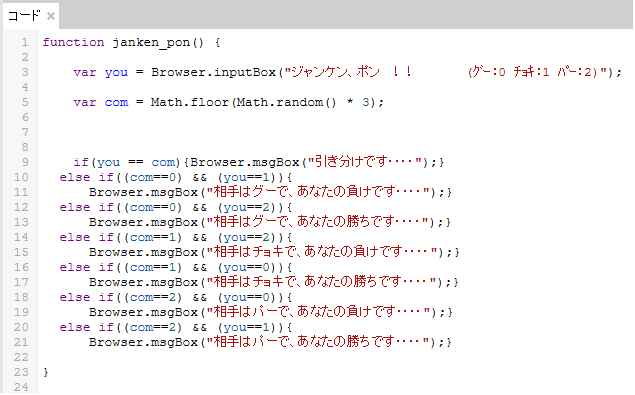Click '(com==1)' on line 16

tap(153, 267)
